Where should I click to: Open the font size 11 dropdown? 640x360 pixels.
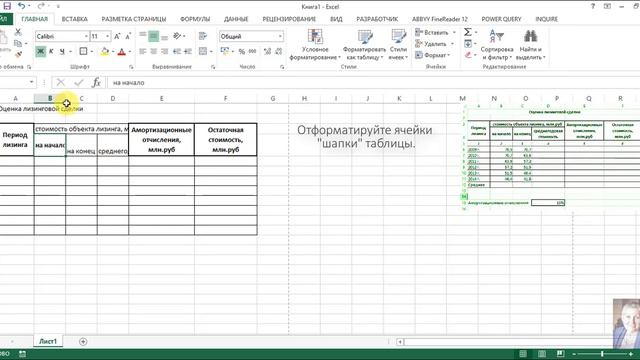(x=107, y=36)
